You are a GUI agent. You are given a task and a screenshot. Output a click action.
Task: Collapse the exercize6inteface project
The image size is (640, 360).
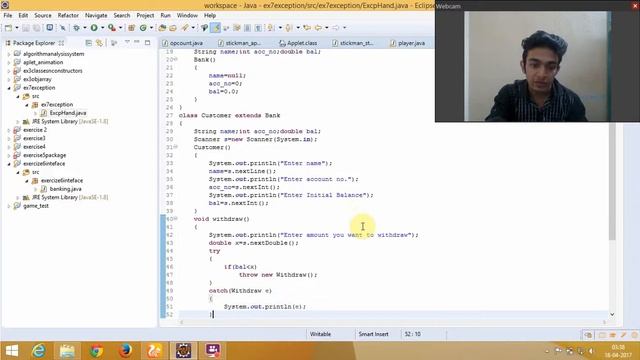pyautogui.click(x=9, y=164)
